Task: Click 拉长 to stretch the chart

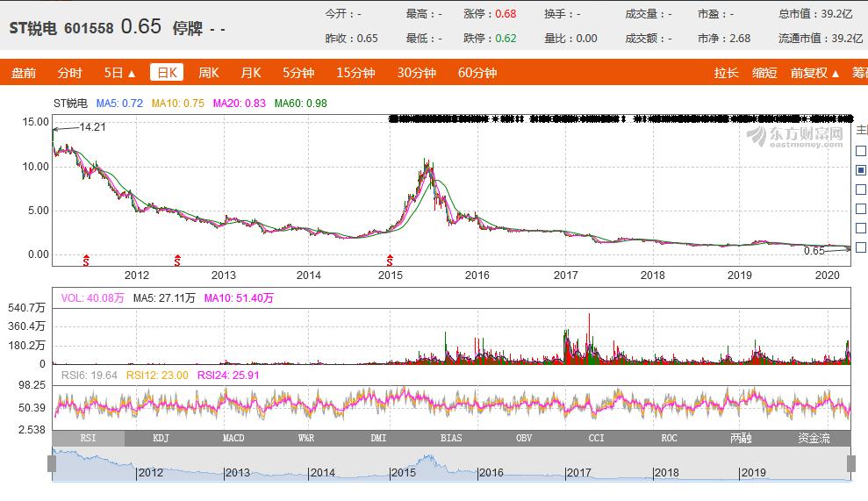Action: point(726,73)
